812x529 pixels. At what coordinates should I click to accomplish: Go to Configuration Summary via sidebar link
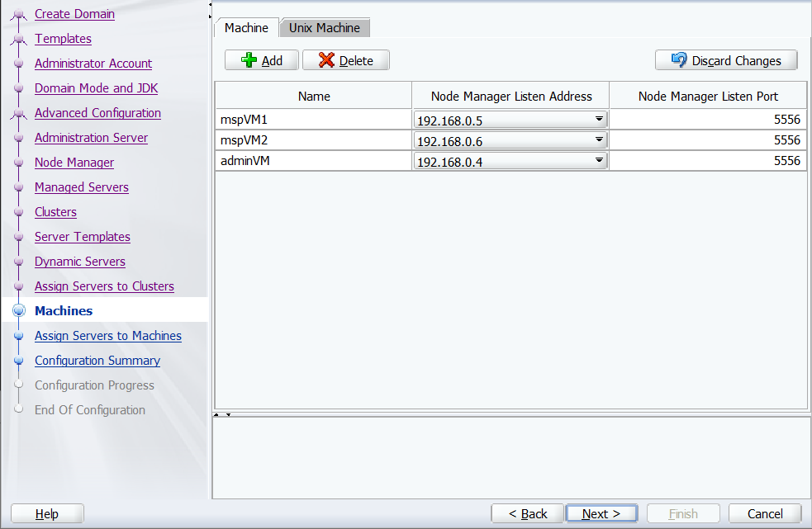tap(97, 361)
